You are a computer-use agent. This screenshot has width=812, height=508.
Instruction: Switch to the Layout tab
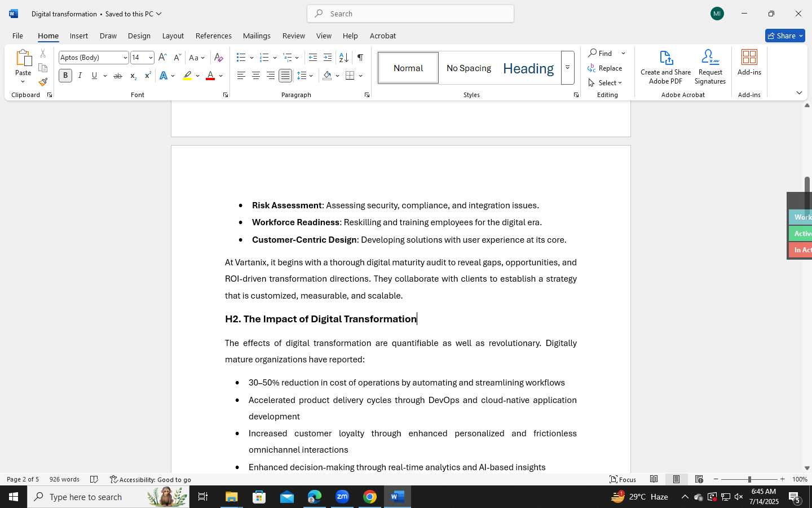173,36
